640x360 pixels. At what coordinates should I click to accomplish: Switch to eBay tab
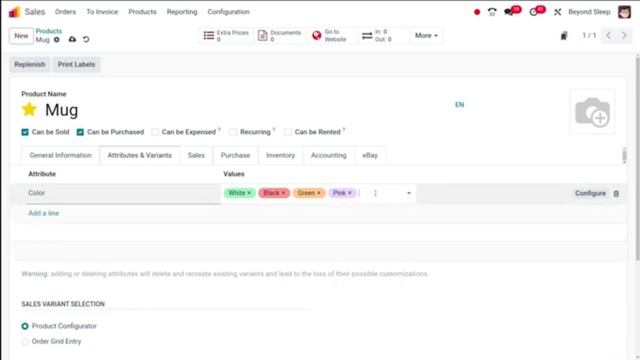(x=370, y=155)
